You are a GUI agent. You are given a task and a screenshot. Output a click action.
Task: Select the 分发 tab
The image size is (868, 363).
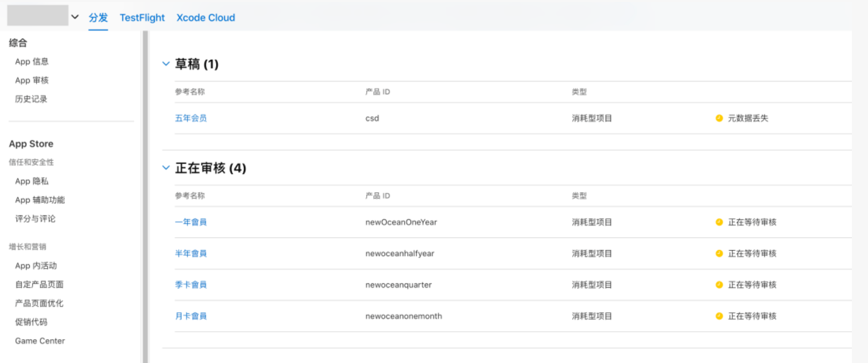pos(98,18)
